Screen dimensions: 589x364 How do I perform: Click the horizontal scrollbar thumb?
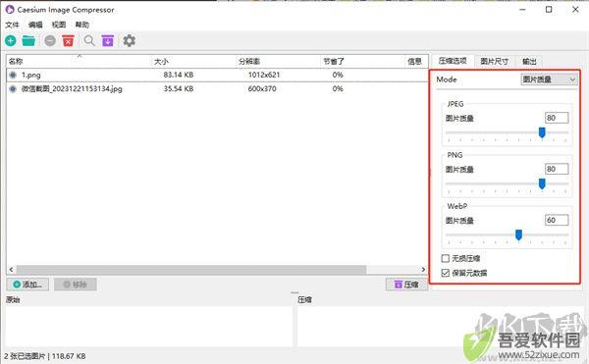point(191,270)
